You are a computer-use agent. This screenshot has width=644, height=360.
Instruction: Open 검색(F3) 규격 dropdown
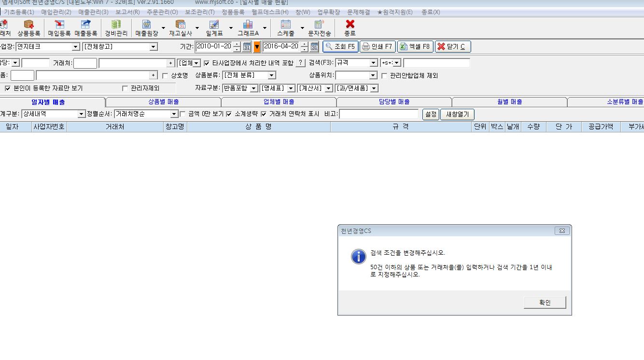(374, 63)
